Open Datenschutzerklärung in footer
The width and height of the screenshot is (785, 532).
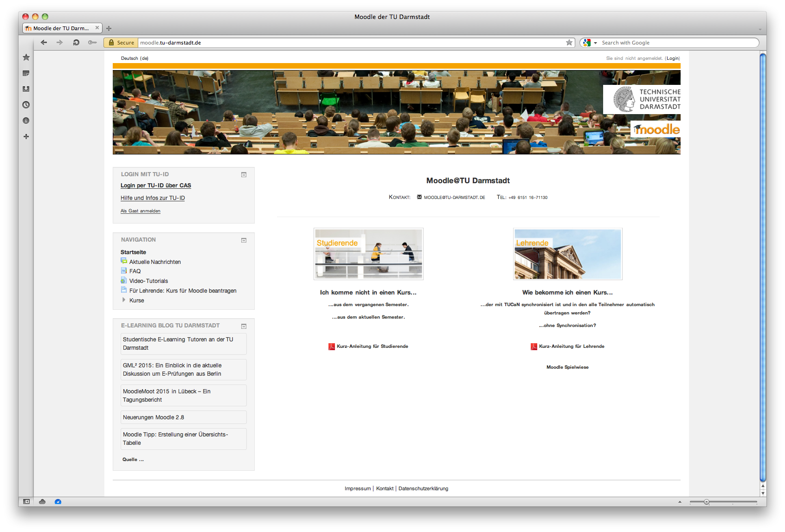[423, 488]
